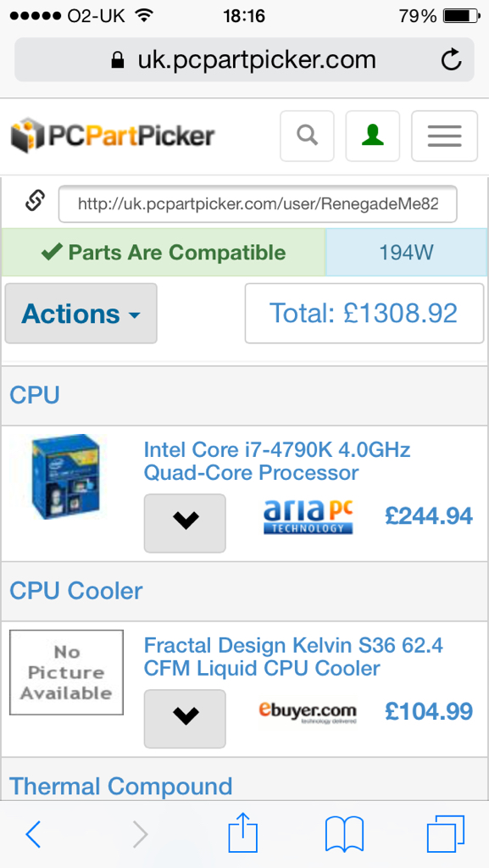
Task: Open the green user account icon
Action: 373,136
